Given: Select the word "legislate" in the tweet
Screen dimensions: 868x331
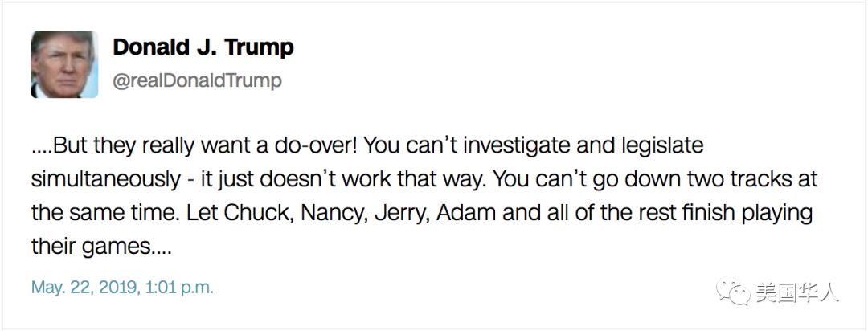Looking at the screenshot, I should (661, 147).
